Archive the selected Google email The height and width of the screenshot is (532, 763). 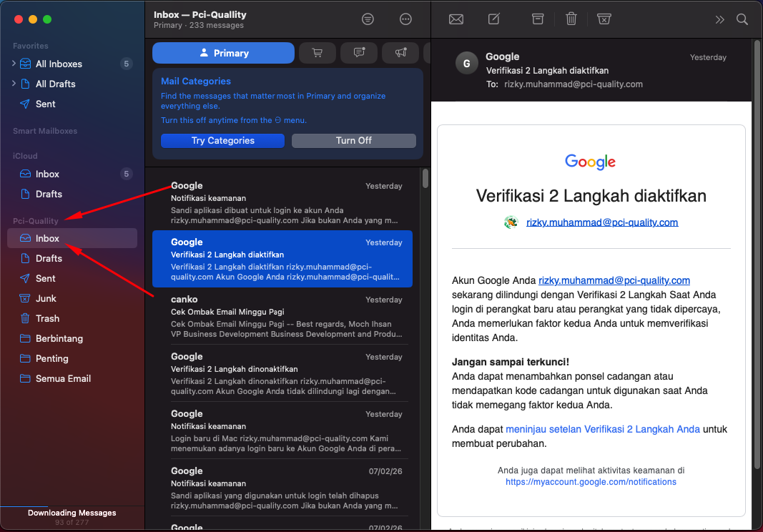coord(538,19)
